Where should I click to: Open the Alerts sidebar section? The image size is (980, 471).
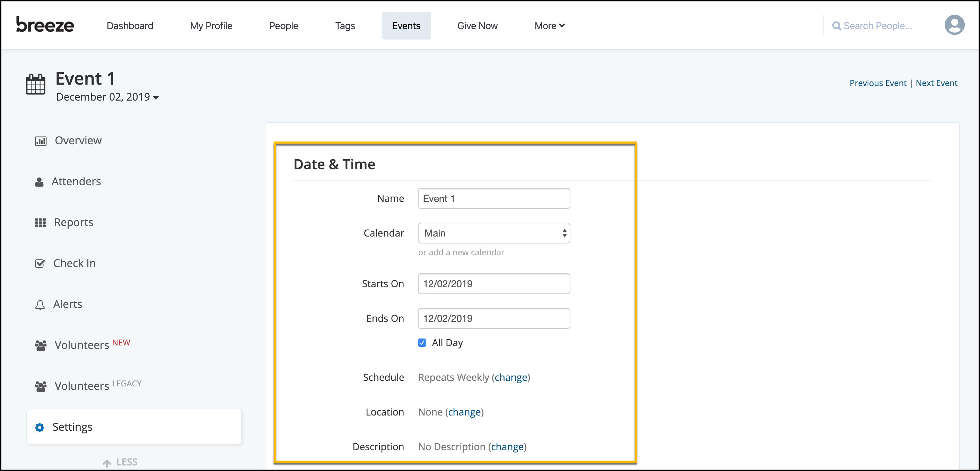(x=59, y=304)
